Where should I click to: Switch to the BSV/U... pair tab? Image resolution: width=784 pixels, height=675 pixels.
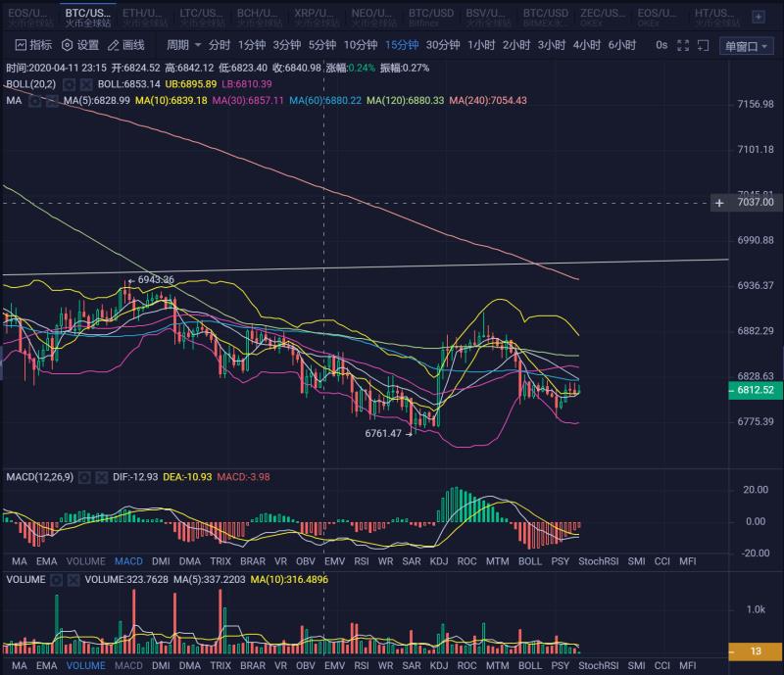tap(487, 17)
